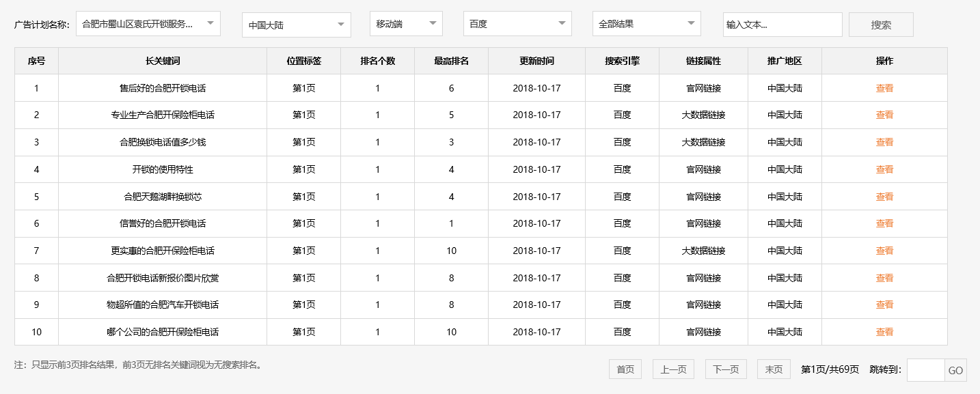Go to 下一页 next page
980x394 pixels.
pyautogui.click(x=726, y=369)
